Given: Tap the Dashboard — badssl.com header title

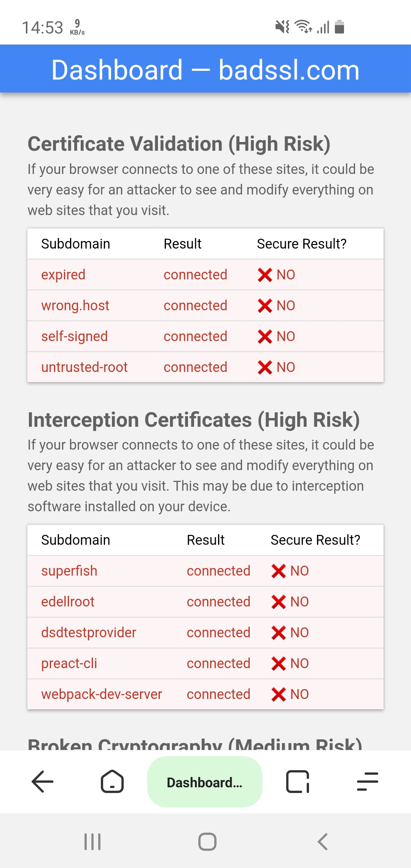Looking at the screenshot, I should pos(205,70).
